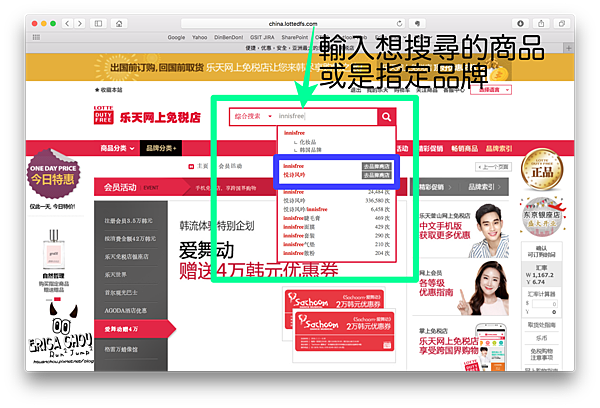
Task: Click the gold 正品 authenticity seal
Action: tap(542, 169)
